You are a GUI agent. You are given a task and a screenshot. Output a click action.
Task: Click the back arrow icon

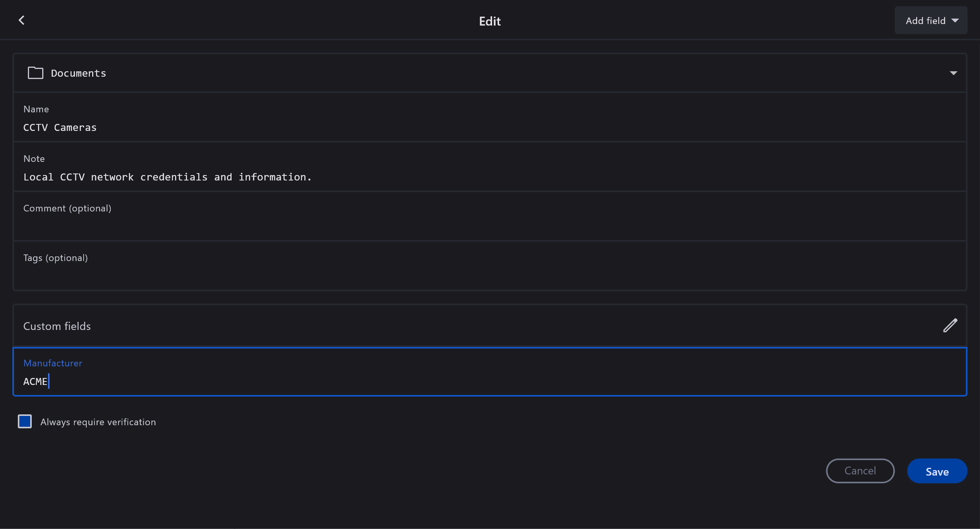pyautogui.click(x=22, y=20)
